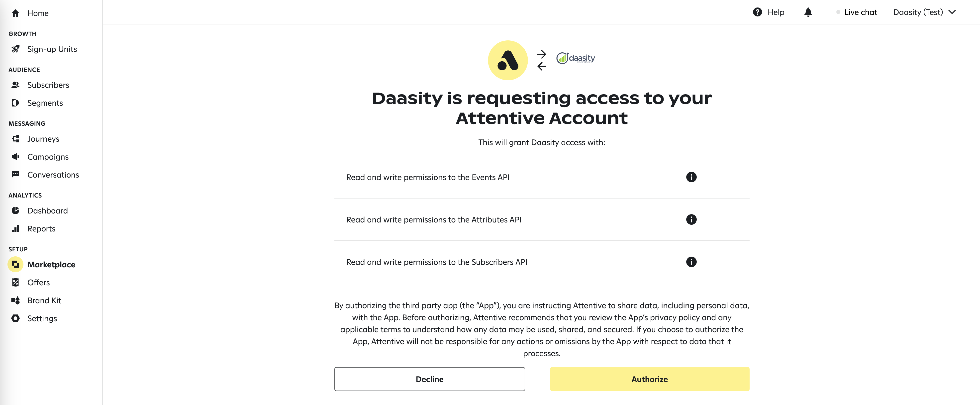Viewport: 980px width, 405px height.
Task: Click the Subscribers API info icon
Action: point(691,262)
